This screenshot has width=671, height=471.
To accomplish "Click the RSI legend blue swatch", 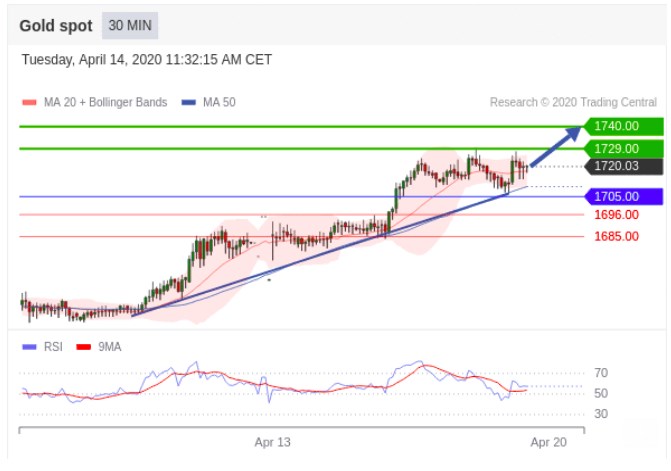I will (29, 347).
